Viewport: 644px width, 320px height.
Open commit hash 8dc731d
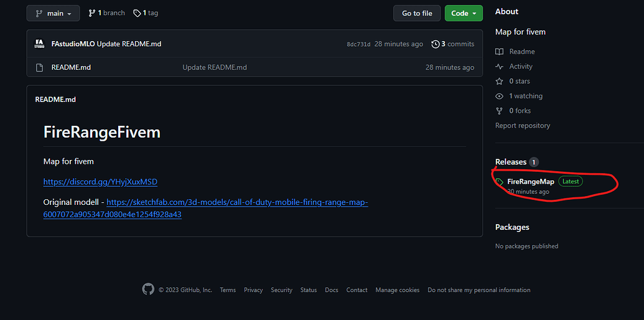(x=358, y=44)
